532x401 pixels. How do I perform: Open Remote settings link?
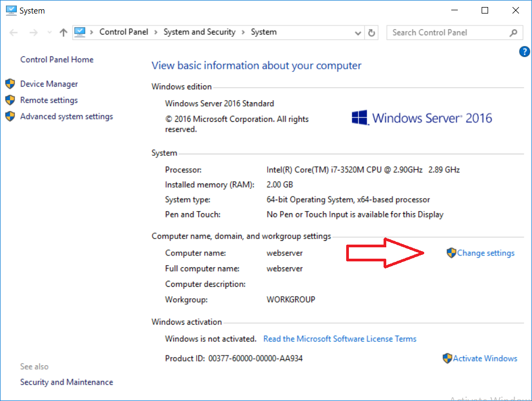pos(49,100)
